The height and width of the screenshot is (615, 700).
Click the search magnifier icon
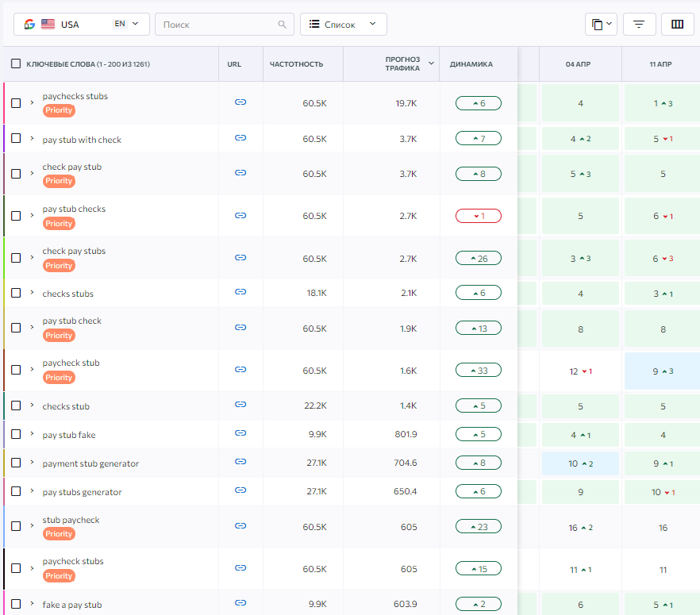(x=283, y=25)
